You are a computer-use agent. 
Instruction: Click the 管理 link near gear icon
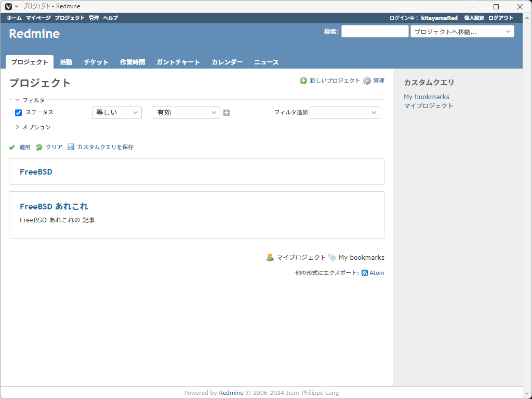[379, 81]
